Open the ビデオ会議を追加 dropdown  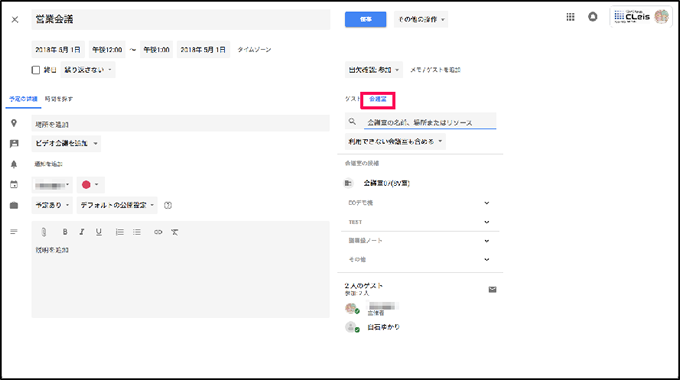(x=66, y=144)
